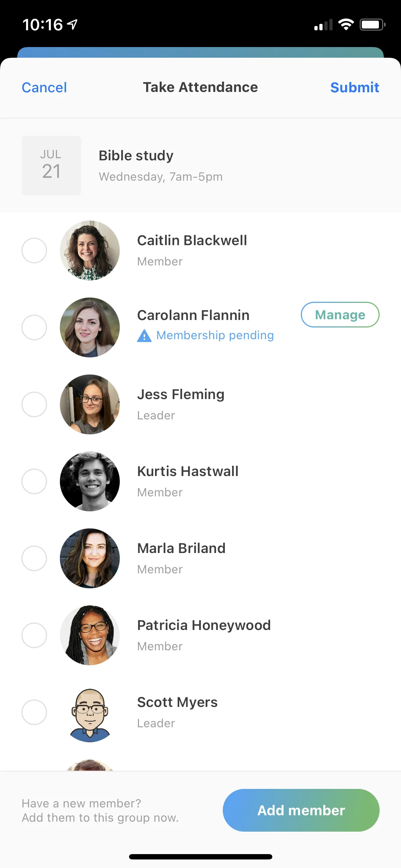Check the attendance circle for Carolann Flannin
Viewport: 401px width, 868px height.
tap(34, 327)
